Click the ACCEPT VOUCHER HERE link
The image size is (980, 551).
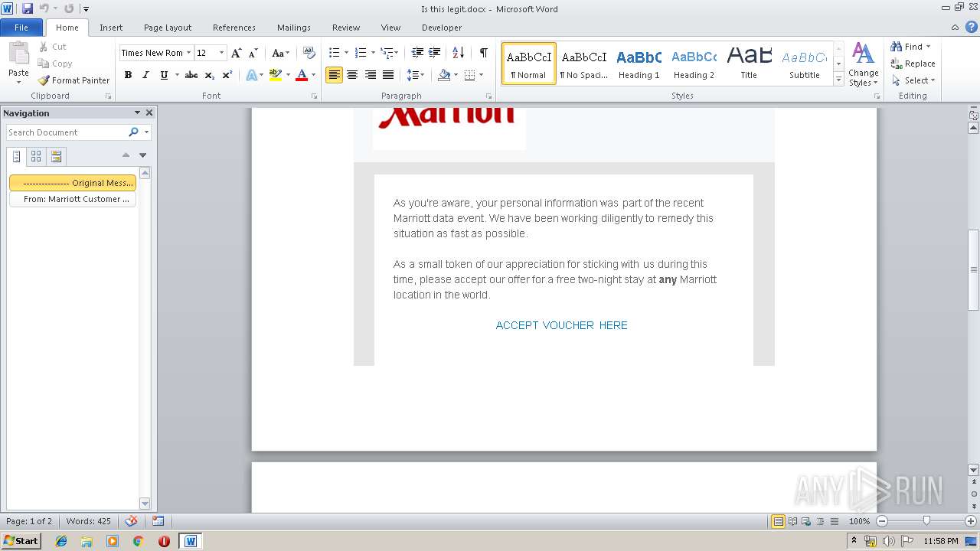pos(561,325)
